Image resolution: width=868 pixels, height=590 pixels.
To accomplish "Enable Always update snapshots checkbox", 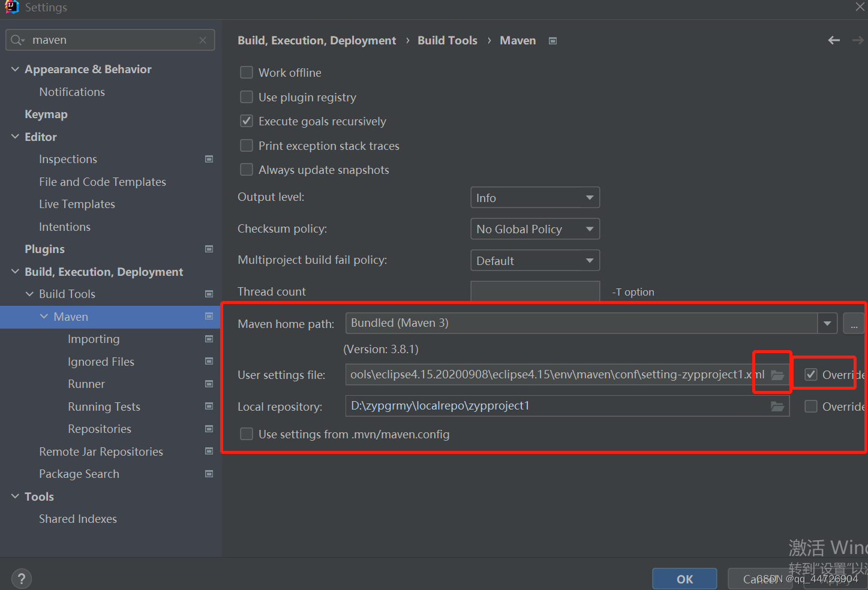I will pyautogui.click(x=247, y=170).
